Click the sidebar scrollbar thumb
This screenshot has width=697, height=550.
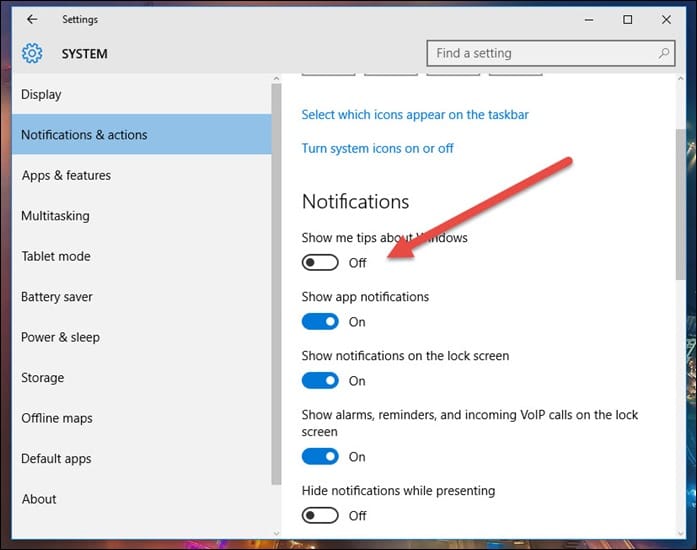point(276,284)
